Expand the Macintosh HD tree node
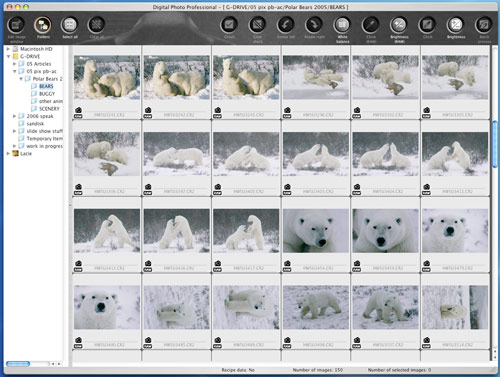Viewport: 500px width, 377px height. 8,49
